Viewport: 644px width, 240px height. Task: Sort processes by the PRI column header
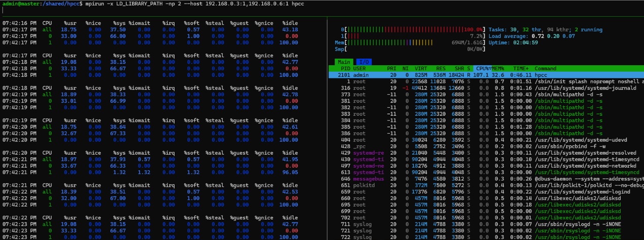tap(391, 69)
